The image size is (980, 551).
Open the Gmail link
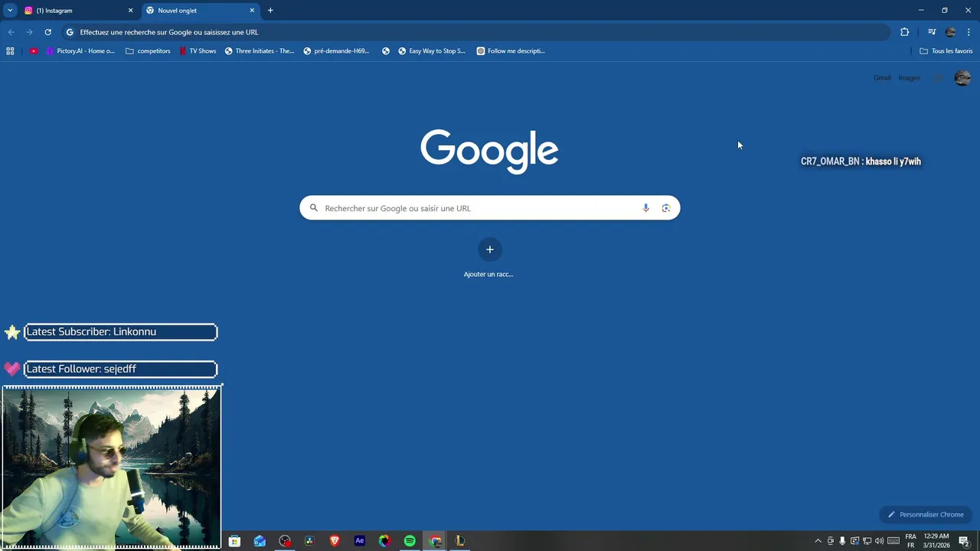coord(882,78)
